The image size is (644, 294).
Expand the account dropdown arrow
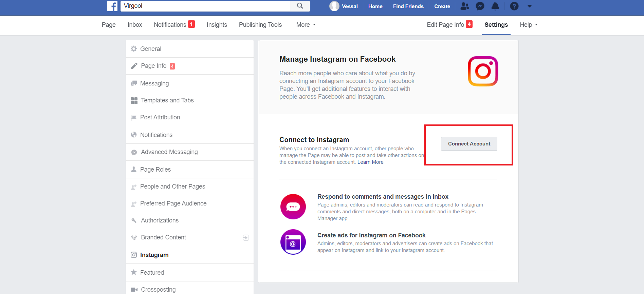tap(530, 6)
